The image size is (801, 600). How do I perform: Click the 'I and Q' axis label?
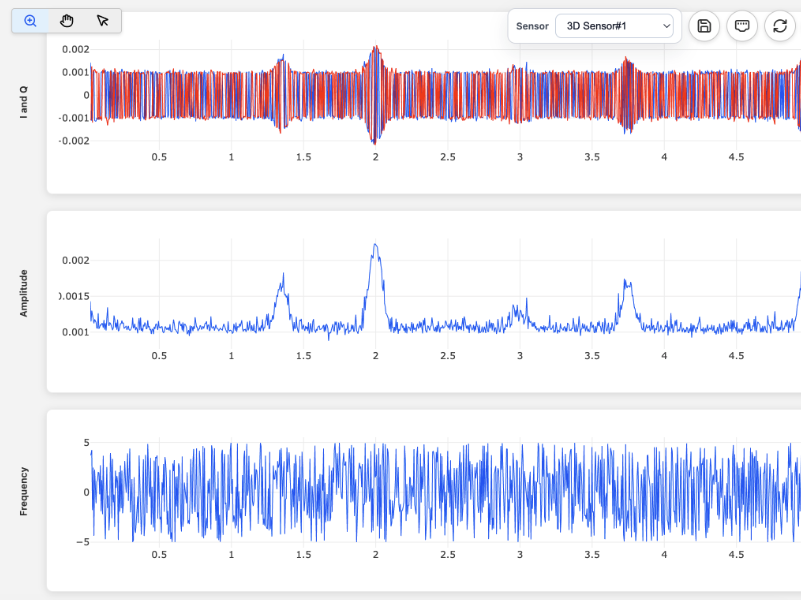click(x=23, y=103)
